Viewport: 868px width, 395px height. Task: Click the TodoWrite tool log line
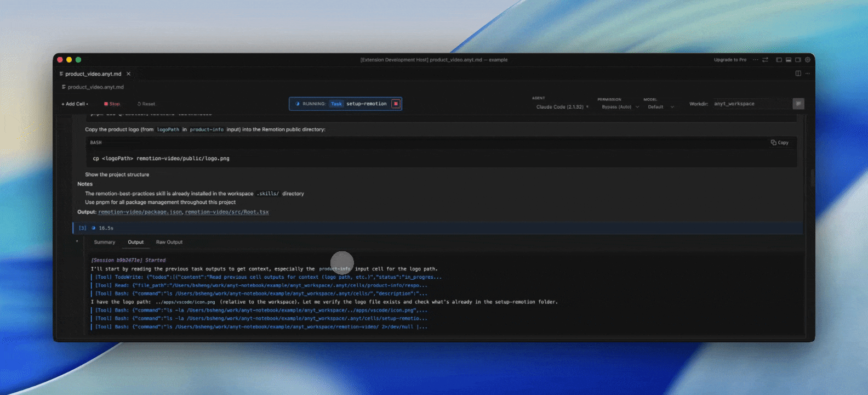[x=269, y=277]
